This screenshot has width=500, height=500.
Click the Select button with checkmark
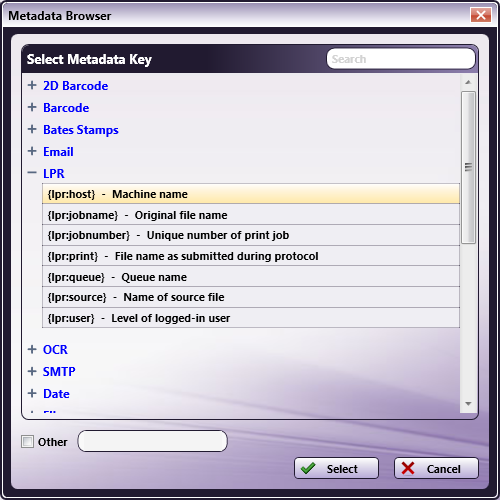[336, 468]
